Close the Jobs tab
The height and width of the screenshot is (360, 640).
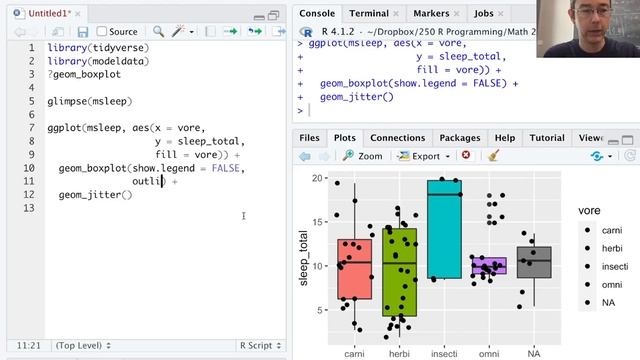click(501, 14)
